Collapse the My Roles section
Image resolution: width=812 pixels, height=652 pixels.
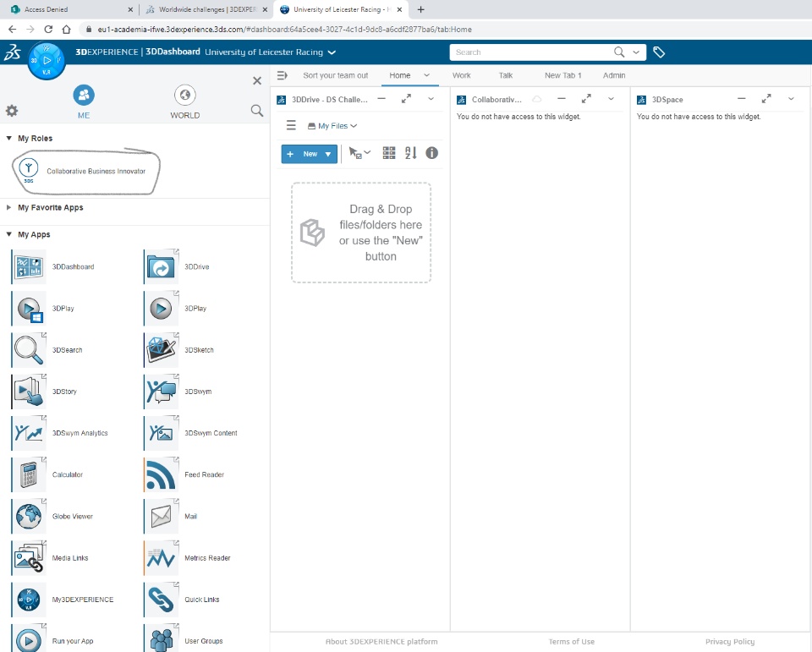[8, 139]
